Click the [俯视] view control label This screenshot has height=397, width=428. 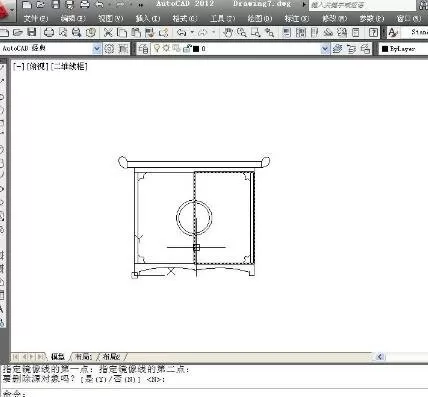click(x=37, y=66)
